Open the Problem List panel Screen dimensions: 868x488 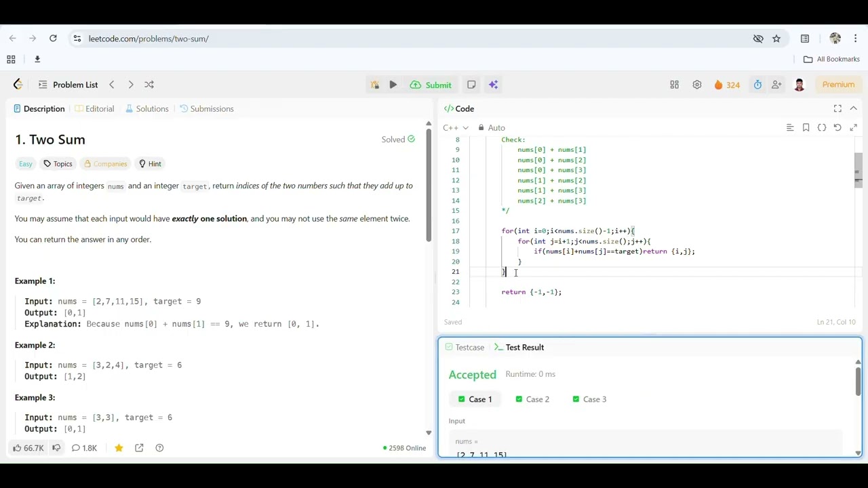coord(68,85)
